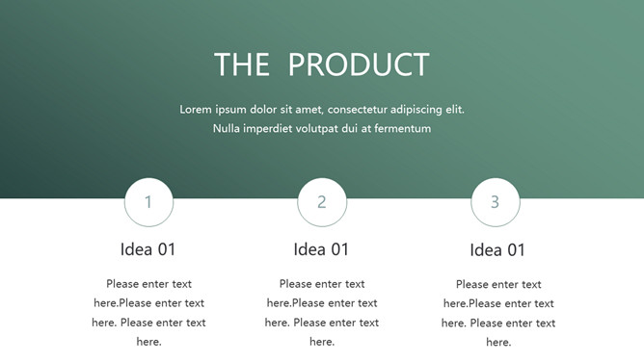Screen dimensions: 644x362
Task: Select Idea 01 heading under circle 3
Action: click(x=497, y=250)
